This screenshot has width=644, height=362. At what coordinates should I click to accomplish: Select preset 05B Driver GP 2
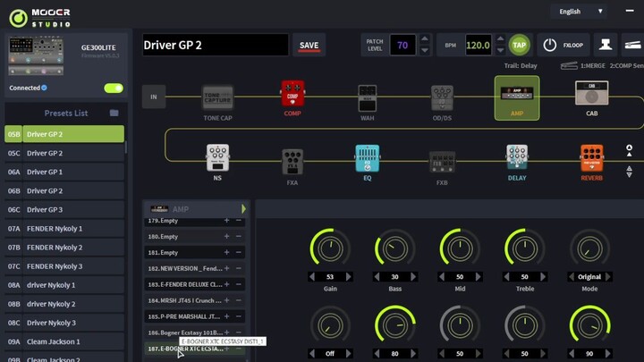64,134
